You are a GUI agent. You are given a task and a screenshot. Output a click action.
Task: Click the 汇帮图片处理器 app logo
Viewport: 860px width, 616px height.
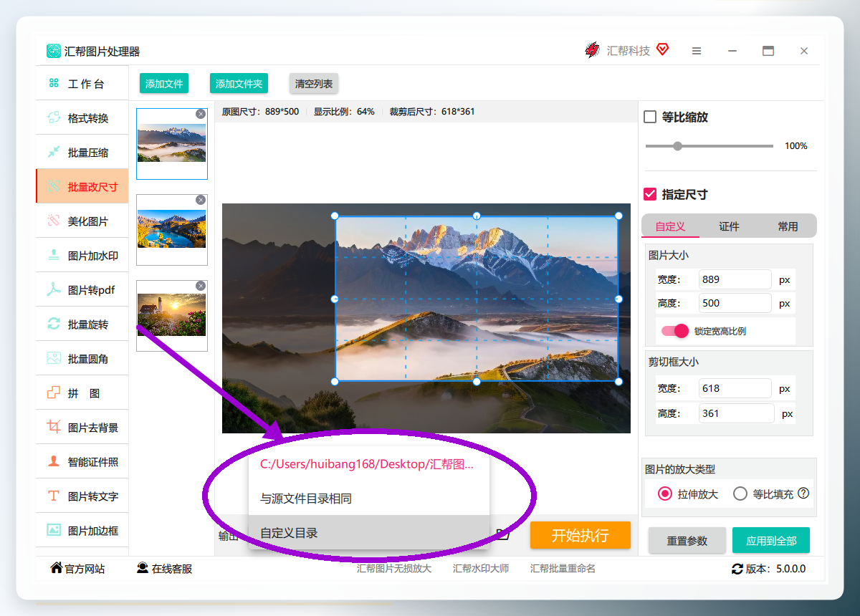[x=54, y=51]
